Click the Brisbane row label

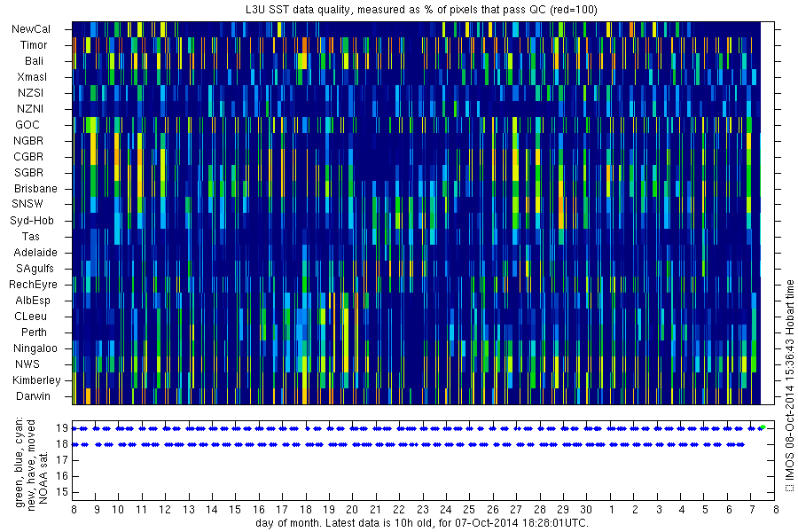click(35, 188)
